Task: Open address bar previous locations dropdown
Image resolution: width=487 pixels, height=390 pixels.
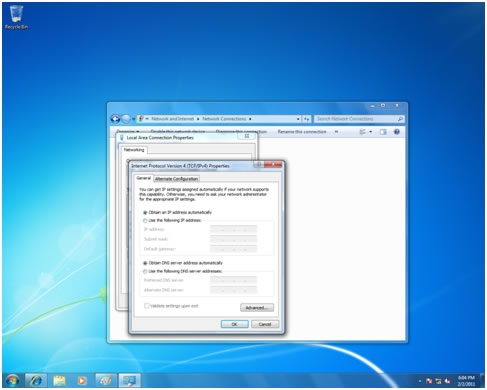Action: tap(298, 119)
